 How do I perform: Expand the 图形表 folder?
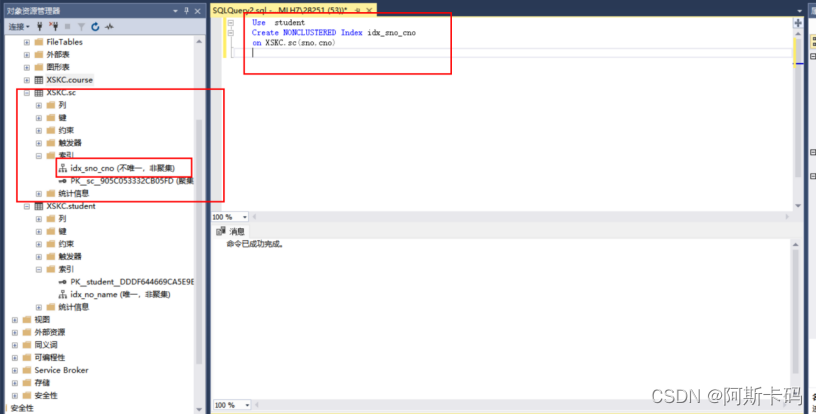(x=27, y=67)
